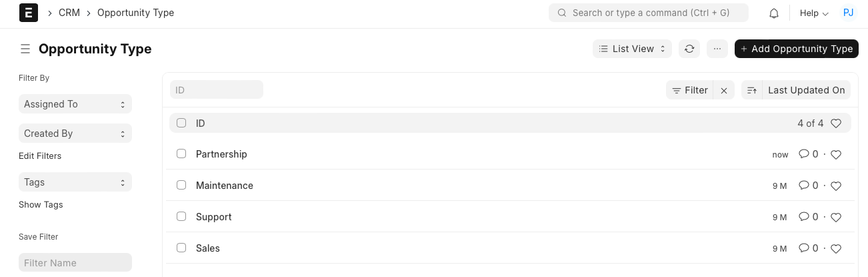The height and width of the screenshot is (277, 868).
Task: Tick the Support row checkbox
Action: [181, 216]
